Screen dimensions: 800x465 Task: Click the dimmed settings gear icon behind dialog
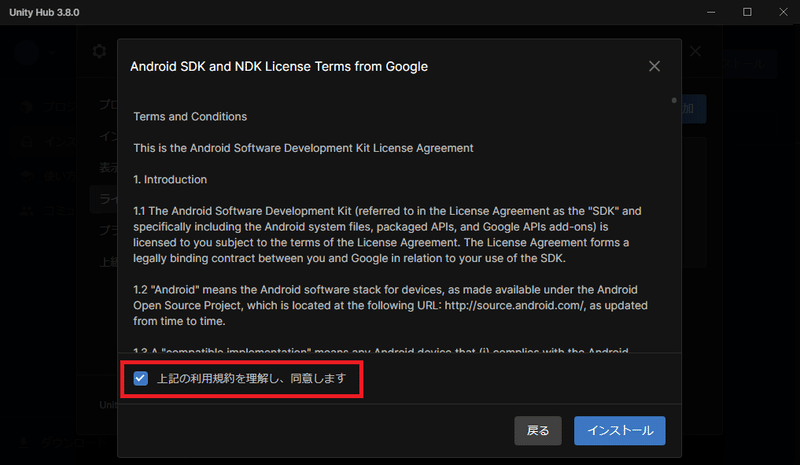pos(99,51)
